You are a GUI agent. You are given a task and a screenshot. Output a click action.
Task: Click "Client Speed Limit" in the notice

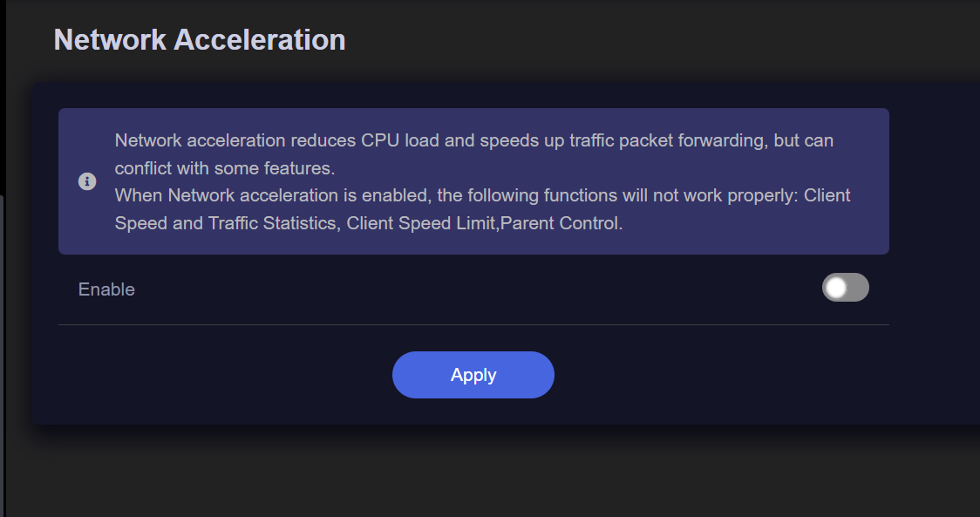(x=420, y=223)
